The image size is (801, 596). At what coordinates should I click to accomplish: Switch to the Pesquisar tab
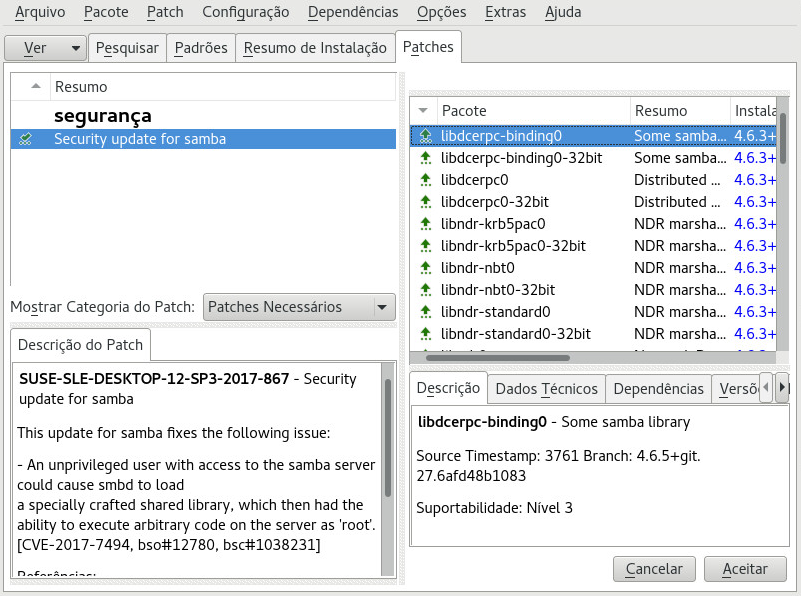pyautogui.click(x=127, y=48)
